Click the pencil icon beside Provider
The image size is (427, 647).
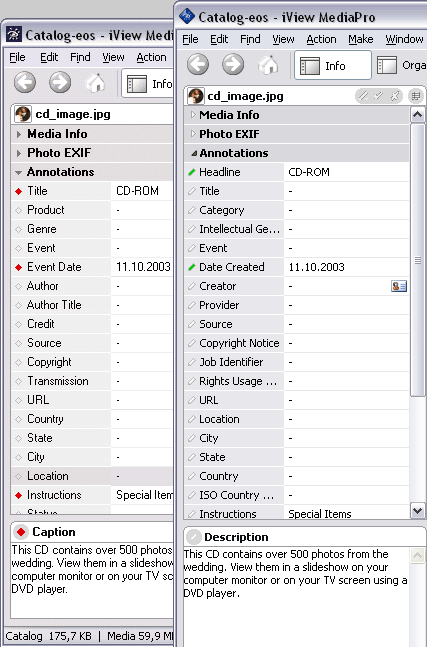click(x=191, y=305)
